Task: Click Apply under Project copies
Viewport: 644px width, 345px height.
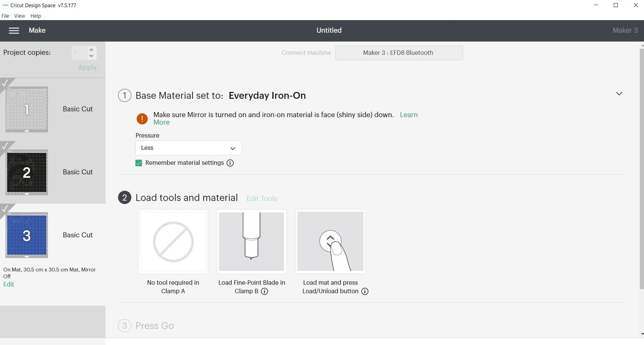Action: (x=87, y=67)
